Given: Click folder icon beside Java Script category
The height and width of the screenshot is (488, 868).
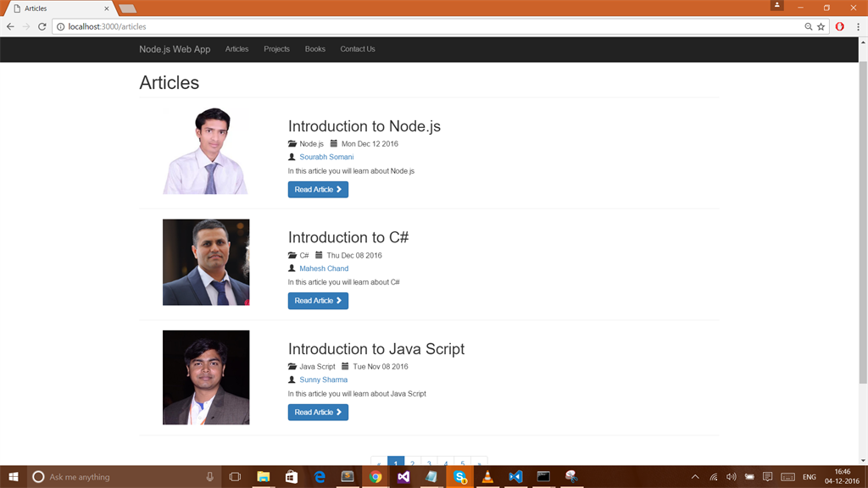Looking at the screenshot, I should click(292, 367).
